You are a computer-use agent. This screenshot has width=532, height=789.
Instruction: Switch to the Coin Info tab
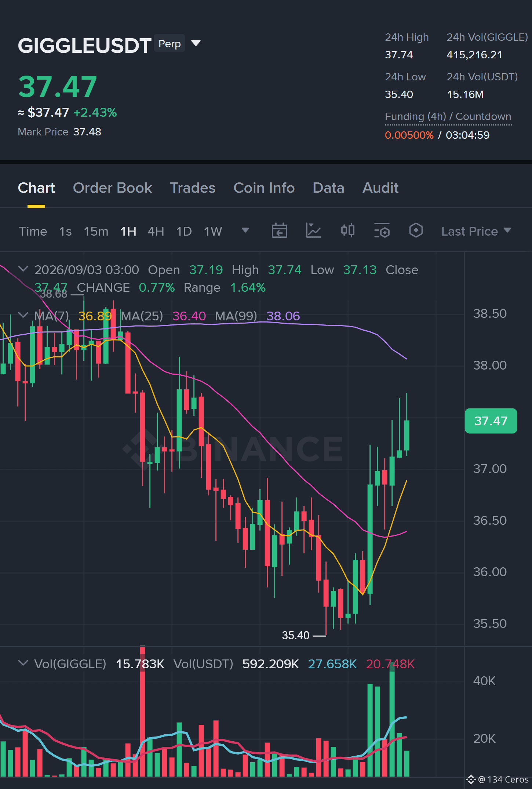[264, 188]
